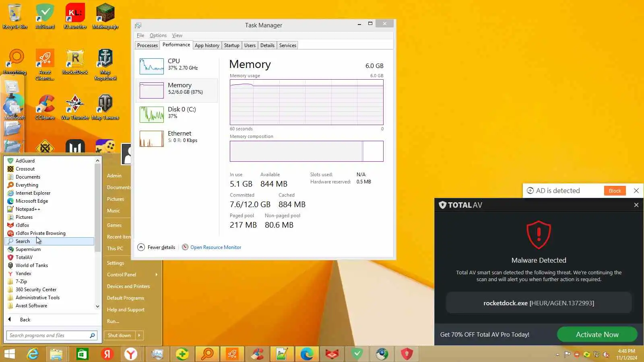Image resolution: width=644 pixels, height=362 pixels.
Task: Open the Everything search taskbar icon
Action: click(207, 354)
